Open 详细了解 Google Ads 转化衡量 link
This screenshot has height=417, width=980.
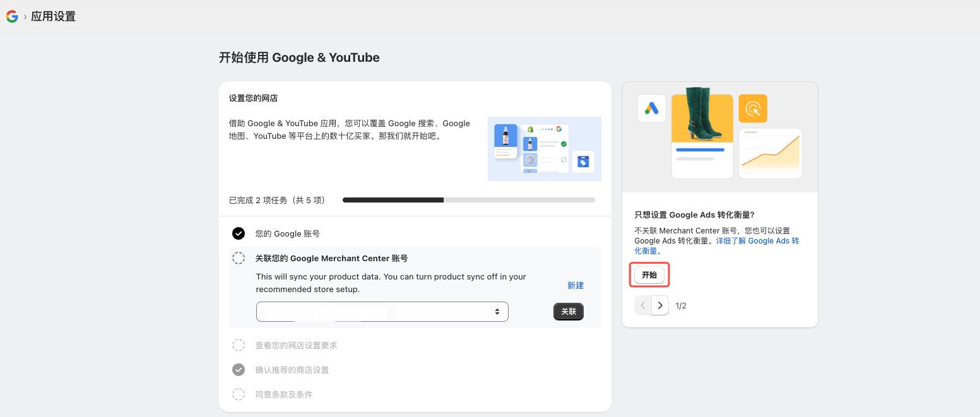(717, 246)
